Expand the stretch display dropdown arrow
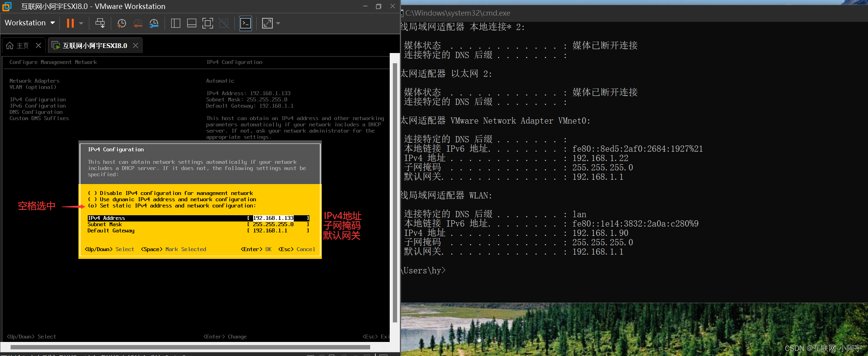The image size is (868, 356). click(278, 23)
